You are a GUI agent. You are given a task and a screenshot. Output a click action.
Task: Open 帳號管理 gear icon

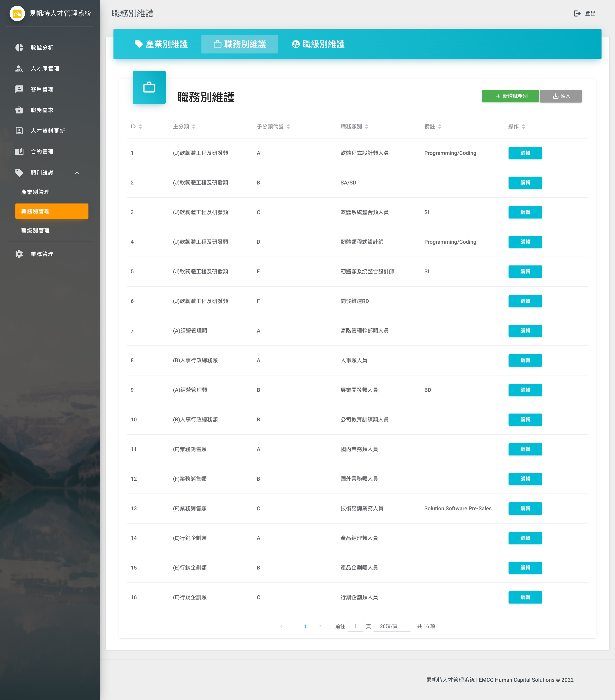(x=19, y=254)
